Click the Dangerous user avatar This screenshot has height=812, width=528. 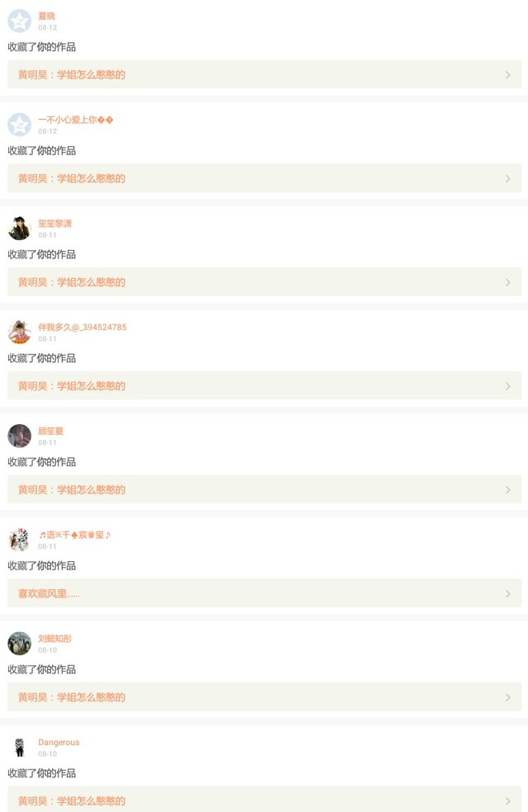[19, 747]
